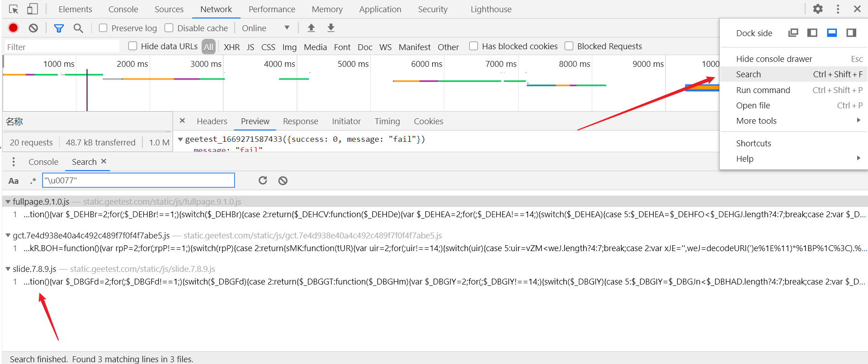Filter requests by JS type

coord(250,47)
